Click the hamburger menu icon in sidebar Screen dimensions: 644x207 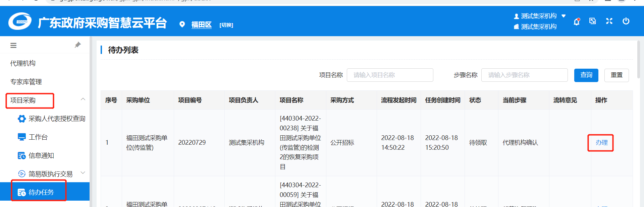point(13,45)
